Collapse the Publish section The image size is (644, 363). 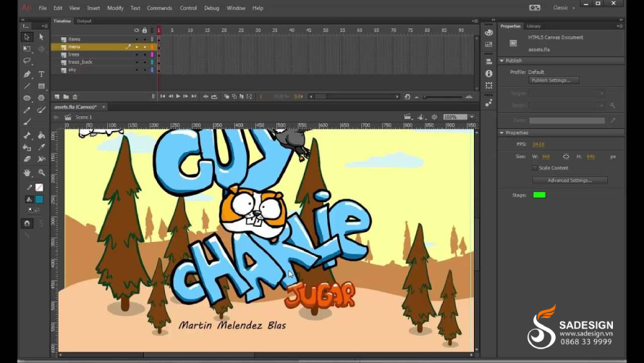coord(502,60)
